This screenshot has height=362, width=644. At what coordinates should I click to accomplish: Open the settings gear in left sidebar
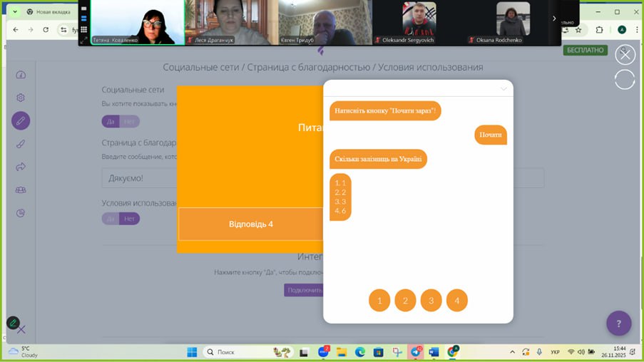pyautogui.click(x=21, y=98)
